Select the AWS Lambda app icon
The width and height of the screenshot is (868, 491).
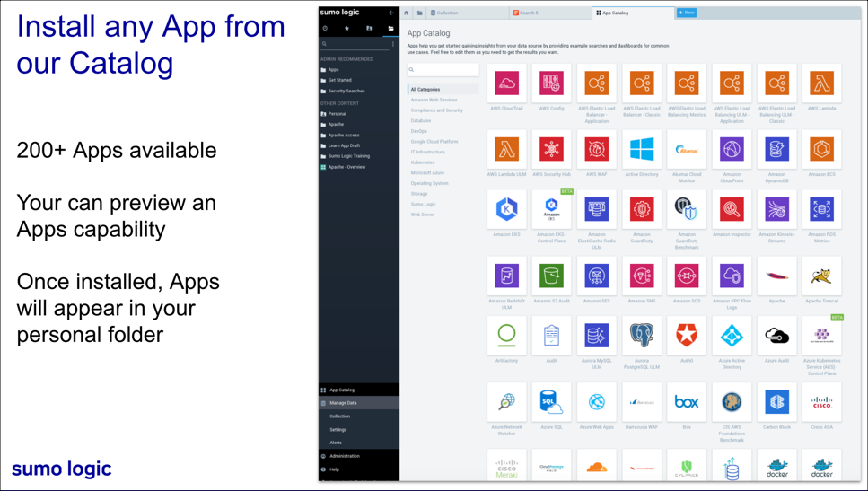point(821,83)
